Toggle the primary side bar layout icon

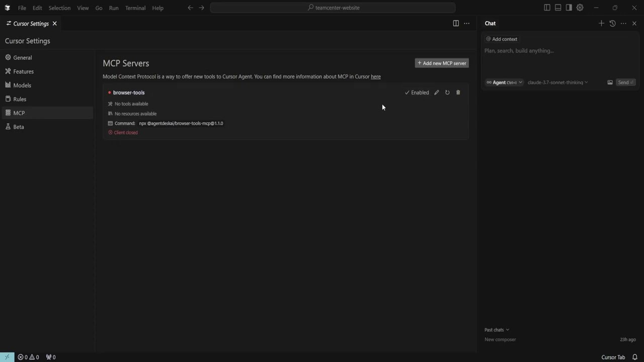(547, 8)
